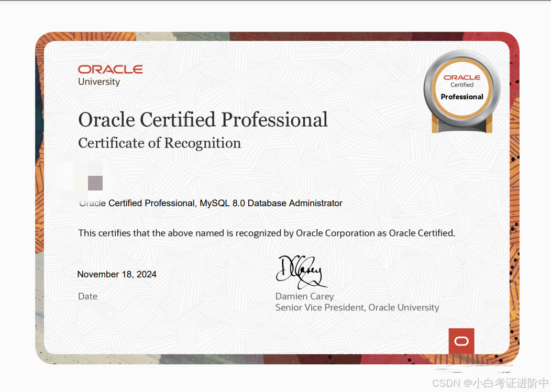Click the red Oracle O icon
The width and height of the screenshot is (551, 392).
click(461, 341)
